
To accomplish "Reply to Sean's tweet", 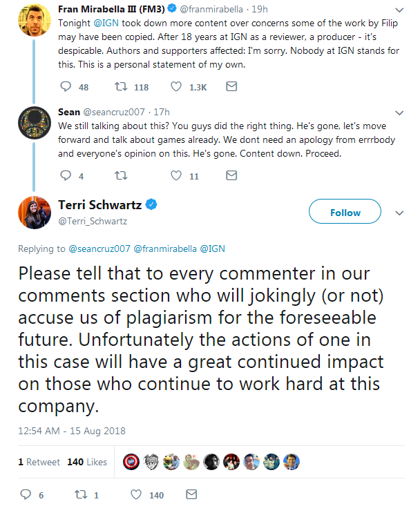I will 66,175.
